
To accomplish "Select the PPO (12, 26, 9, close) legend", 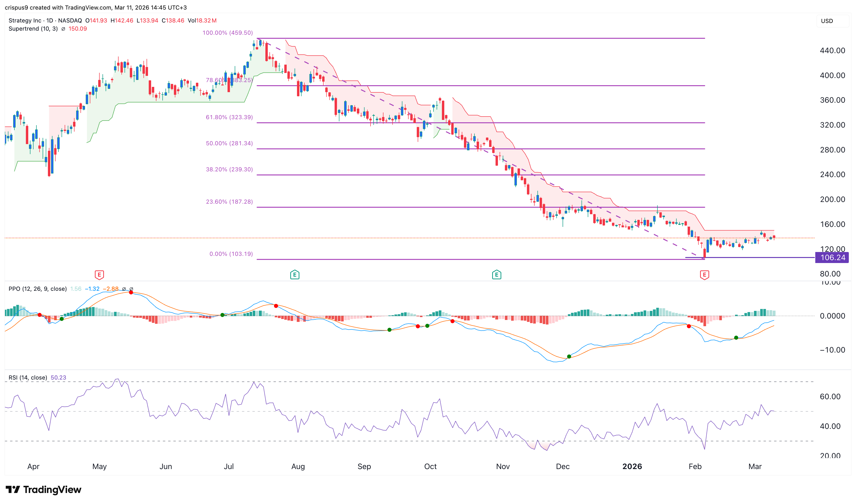I will coord(37,289).
